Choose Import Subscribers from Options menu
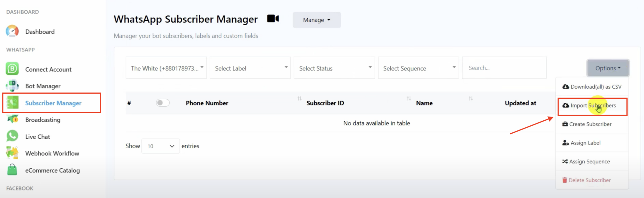The height and width of the screenshot is (198, 644). [x=592, y=106]
